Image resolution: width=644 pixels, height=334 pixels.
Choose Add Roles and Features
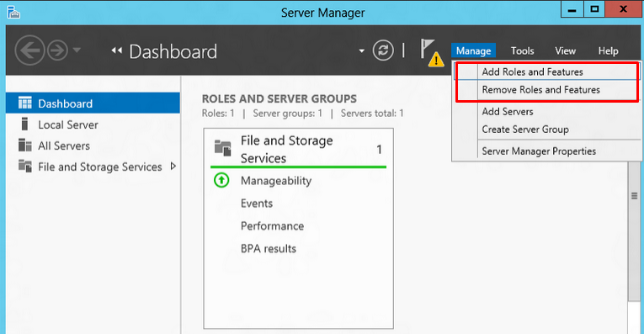(x=546, y=72)
